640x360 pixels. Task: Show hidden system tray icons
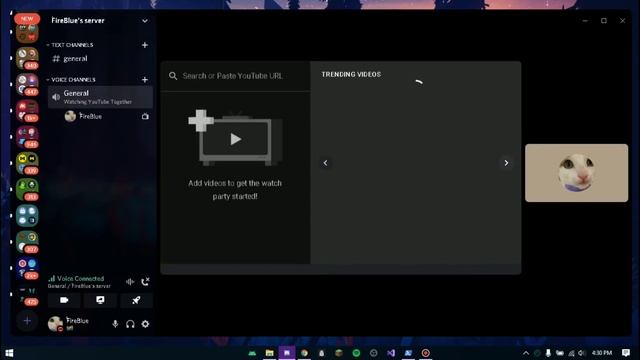(526, 353)
